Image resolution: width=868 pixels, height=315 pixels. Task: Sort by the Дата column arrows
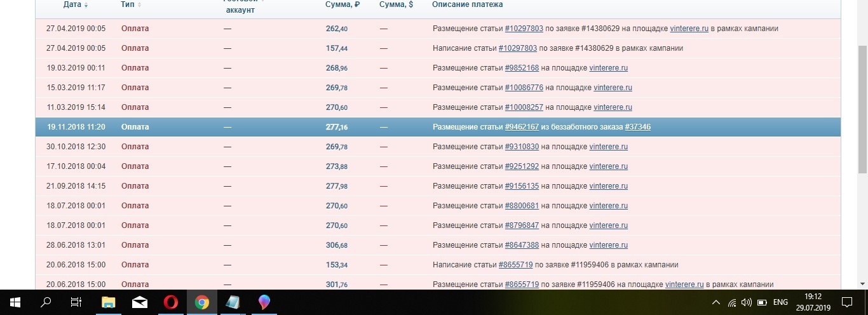tap(86, 5)
